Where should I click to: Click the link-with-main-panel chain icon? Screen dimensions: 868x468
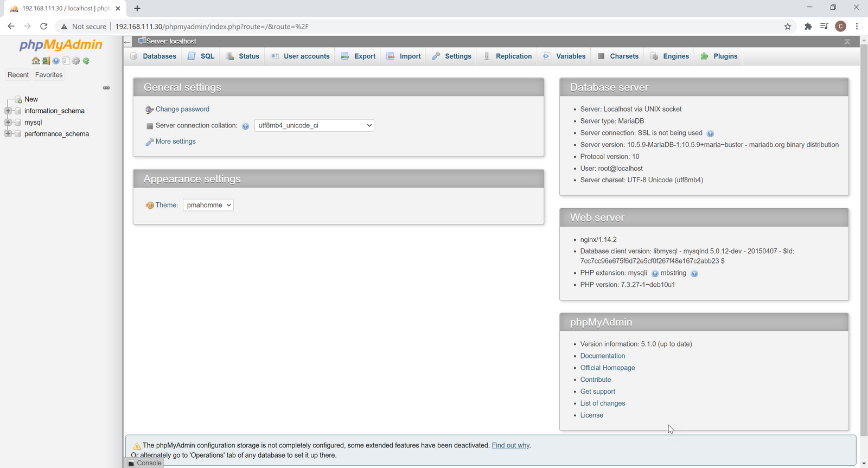pyautogui.click(x=106, y=87)
